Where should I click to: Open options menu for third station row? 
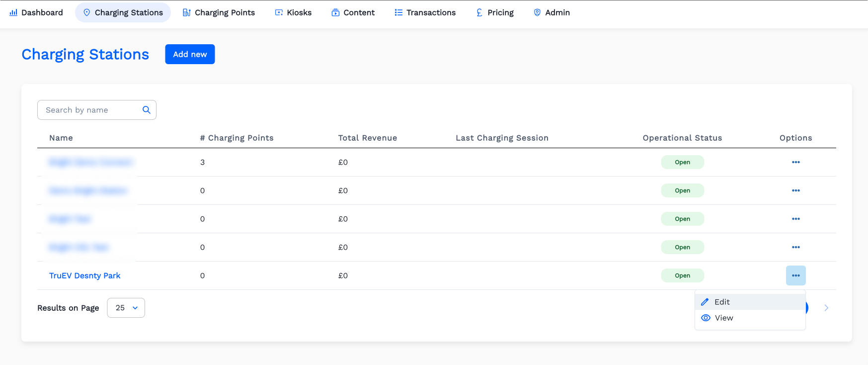coord(795,219)
